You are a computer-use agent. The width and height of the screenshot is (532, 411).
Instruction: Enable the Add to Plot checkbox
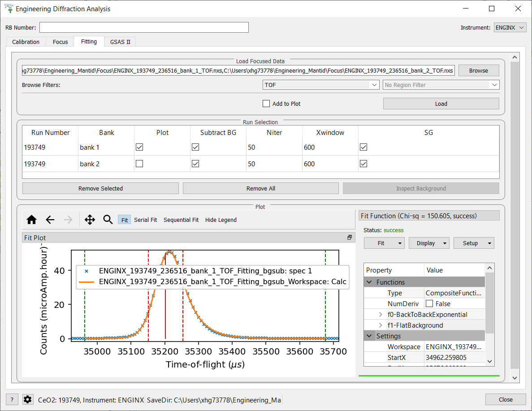pos(266,104)
